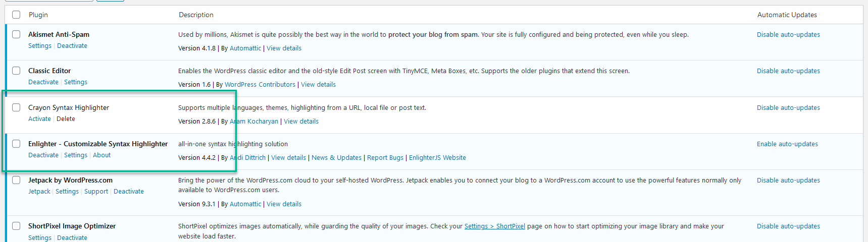Open Settings > ShortPixel link in description
This screenshot has width=868, height=242.
point(495,226)
